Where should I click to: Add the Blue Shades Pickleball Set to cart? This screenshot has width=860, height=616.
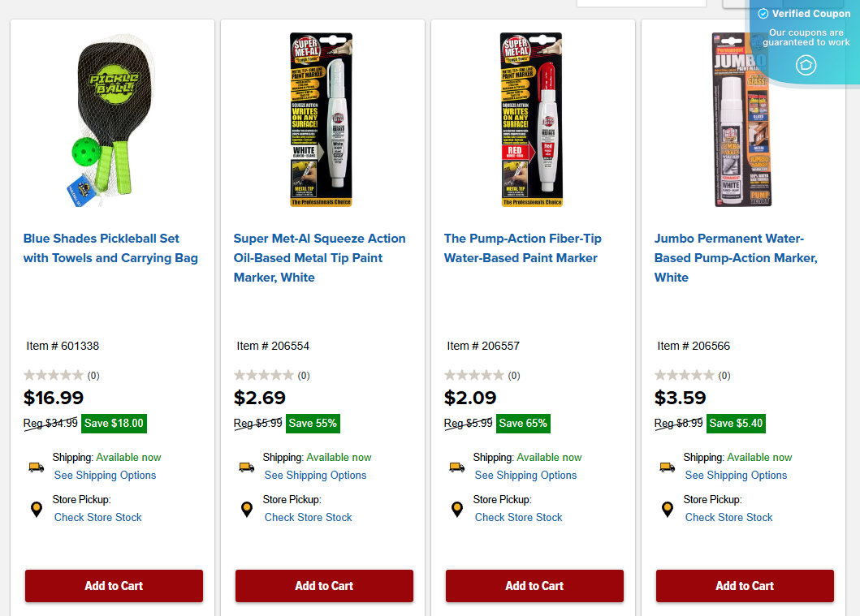(114, 586)
